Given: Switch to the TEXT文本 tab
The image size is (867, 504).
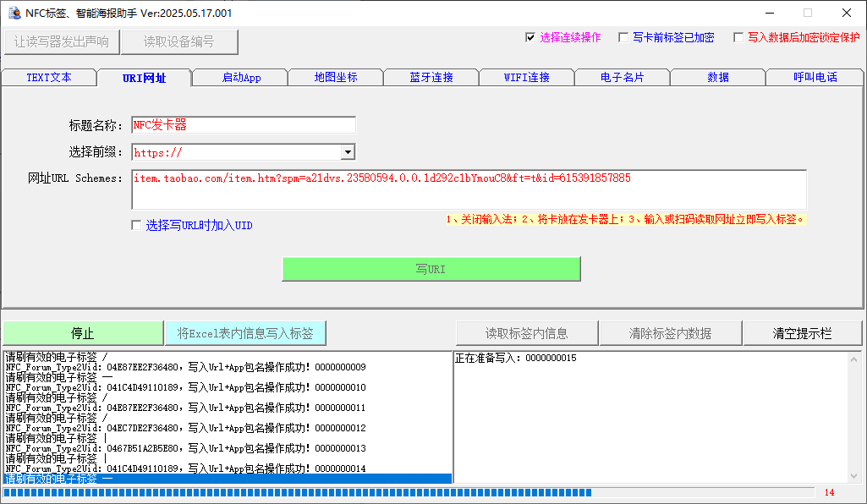Looking at the screenshot, I should [x=49, y=78].
